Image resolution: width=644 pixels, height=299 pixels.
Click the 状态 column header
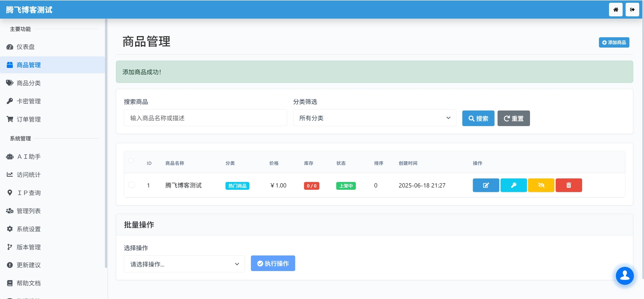point(341,163)
